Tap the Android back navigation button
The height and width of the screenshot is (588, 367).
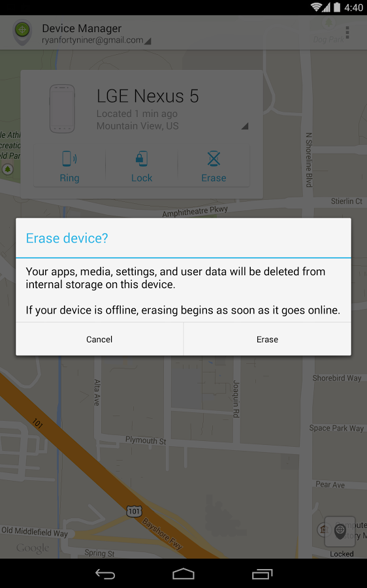pos(105,574)
